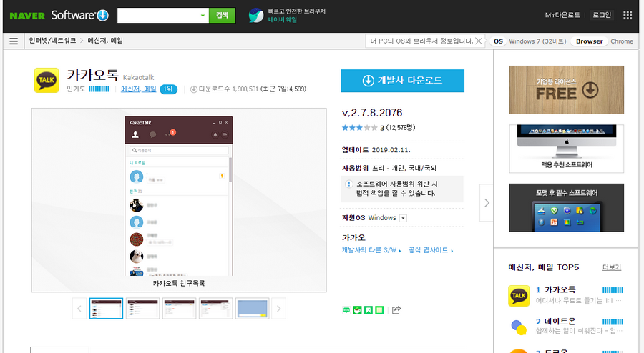Select the first screenshot thumbnail
This screenshot has height=353, width=644.
click(x=106, y=308)
